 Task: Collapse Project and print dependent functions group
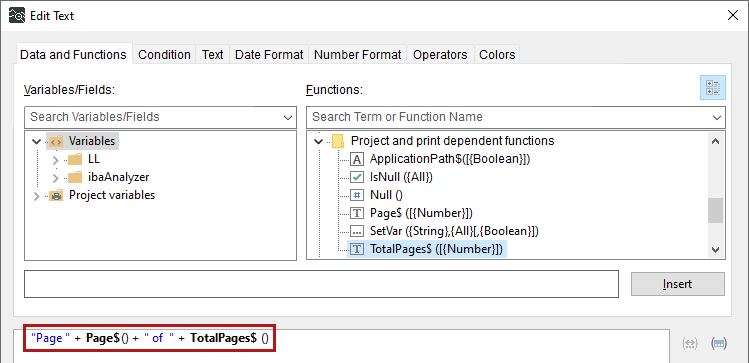[319, 141]
